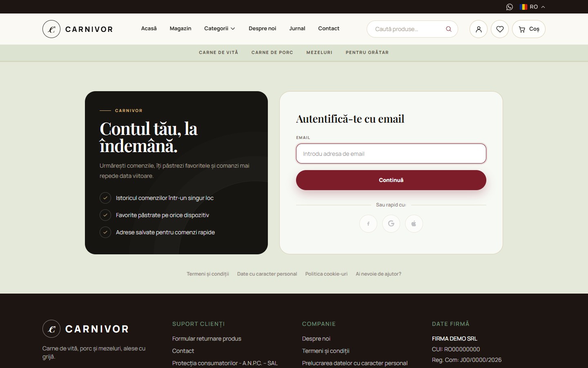Viewport: 588px width, 368px height.
Task: Select the Carne de vită category
Action: click(218, 53)
